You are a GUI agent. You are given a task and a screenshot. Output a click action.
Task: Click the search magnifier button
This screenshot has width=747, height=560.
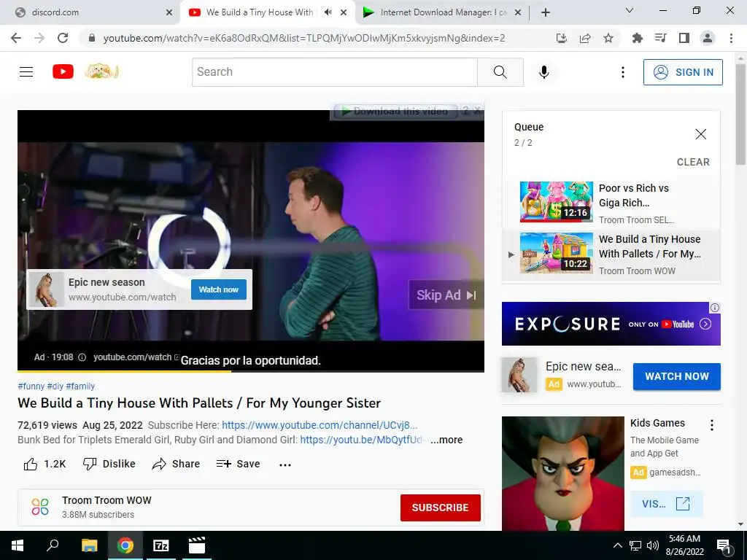click(x=500, y=72)
